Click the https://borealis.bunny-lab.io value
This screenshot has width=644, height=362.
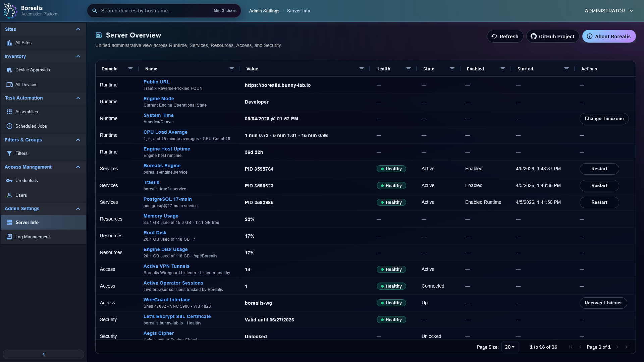(x=278, y=85)
